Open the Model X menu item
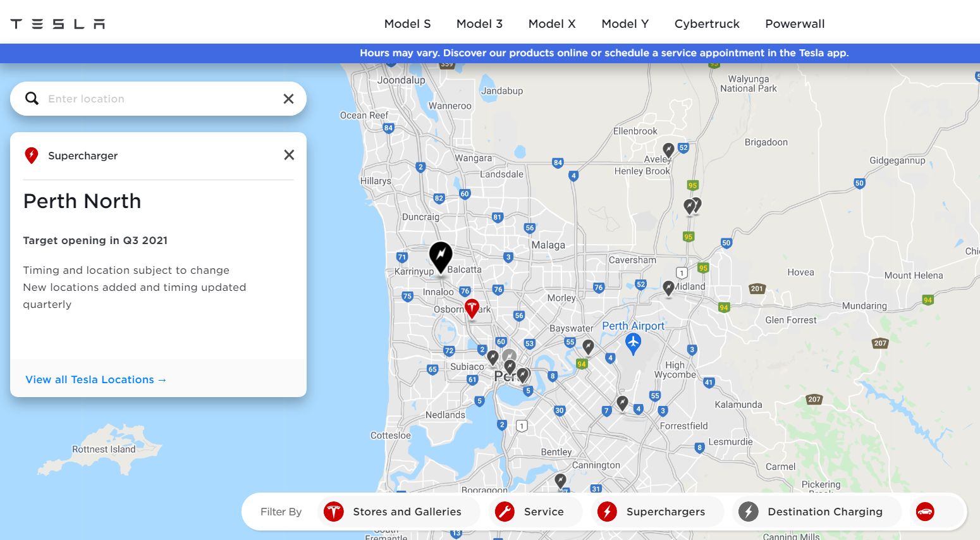This screenshot has height=540, width=980. click(552, 24)
